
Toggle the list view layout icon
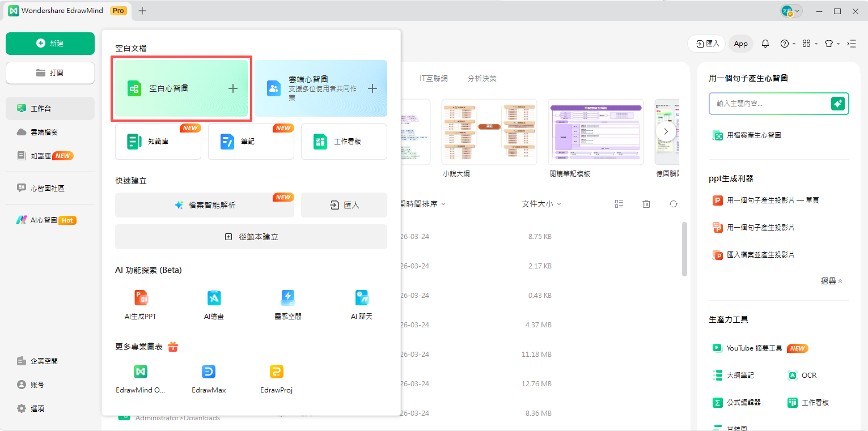coord(619,203)
